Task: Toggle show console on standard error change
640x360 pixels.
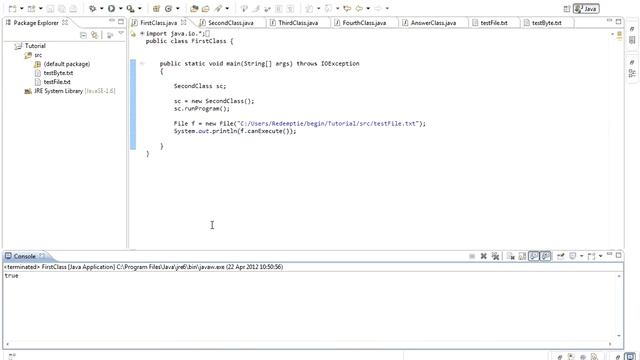Action: click(x=546, y=256)
